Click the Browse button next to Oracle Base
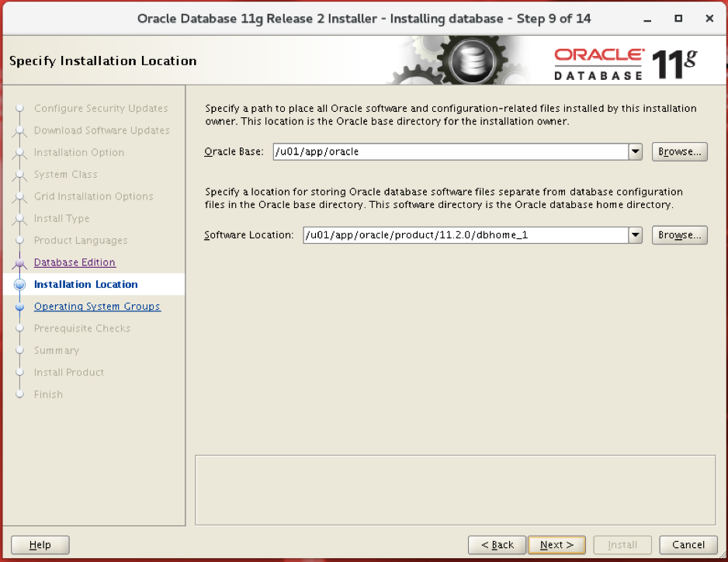The width and height of the screenshot is (728, 562). tap(679, 151)
